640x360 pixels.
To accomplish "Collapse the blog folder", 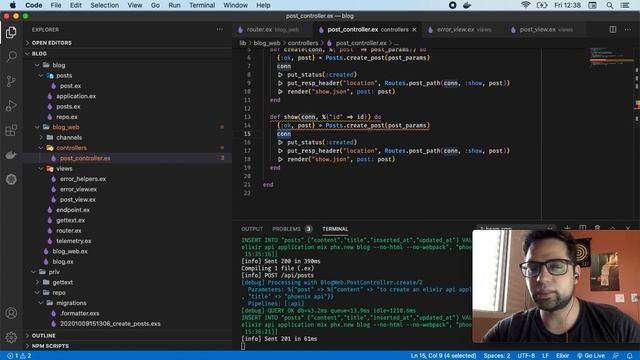I will click(x=58, y=65).
